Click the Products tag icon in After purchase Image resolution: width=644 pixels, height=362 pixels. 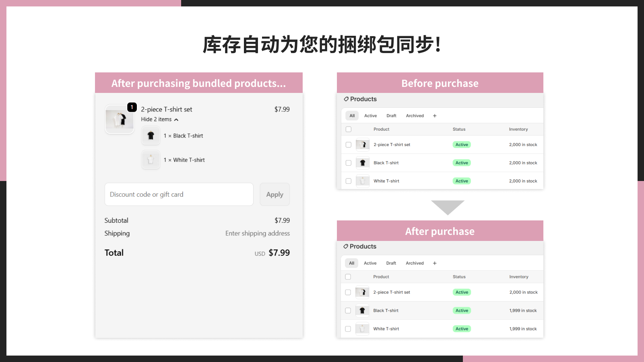pos(346,246)
